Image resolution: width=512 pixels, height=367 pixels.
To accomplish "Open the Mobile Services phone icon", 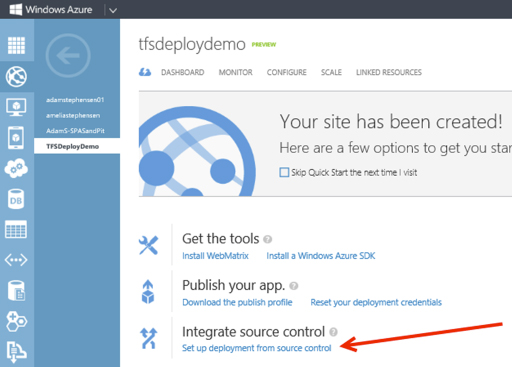I will 16,138.
